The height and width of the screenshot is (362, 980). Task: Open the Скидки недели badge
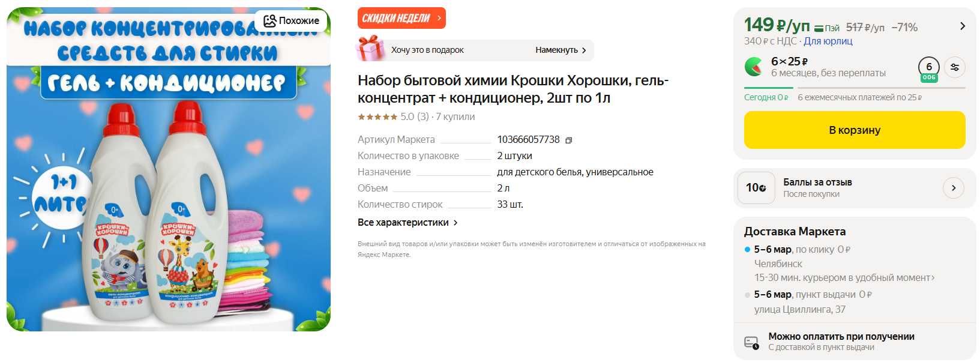click(x=401, y=18)
